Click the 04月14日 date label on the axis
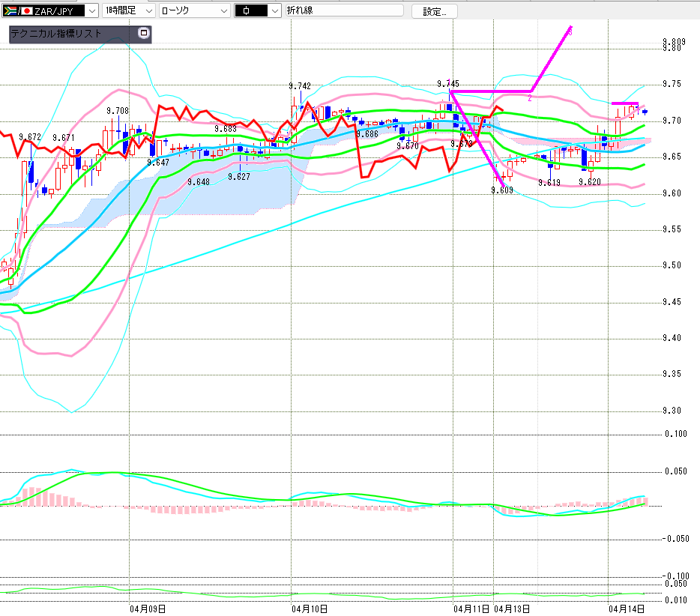Image resolution: width=700 pixels, height=616 pixels. tap(627, 609)
